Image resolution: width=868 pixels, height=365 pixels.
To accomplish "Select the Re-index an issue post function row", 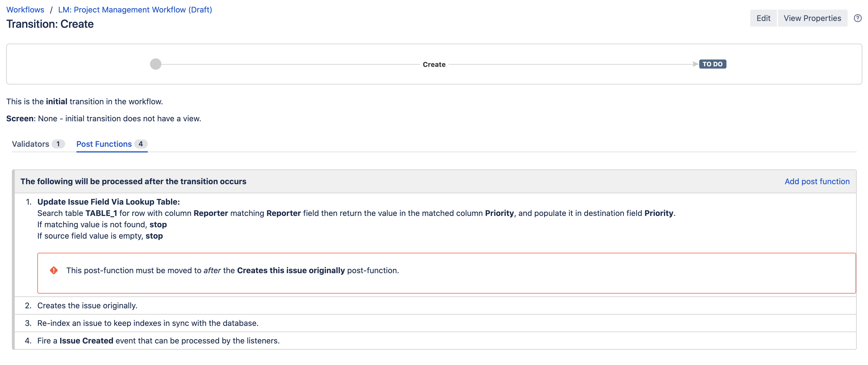I will [x=147, y=323].
